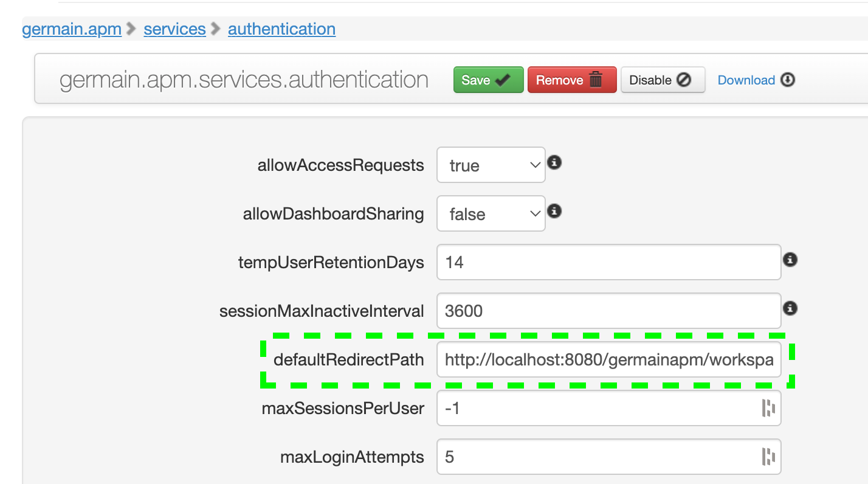Navigate to germain.apm breadcrumb

pos(72,29)
